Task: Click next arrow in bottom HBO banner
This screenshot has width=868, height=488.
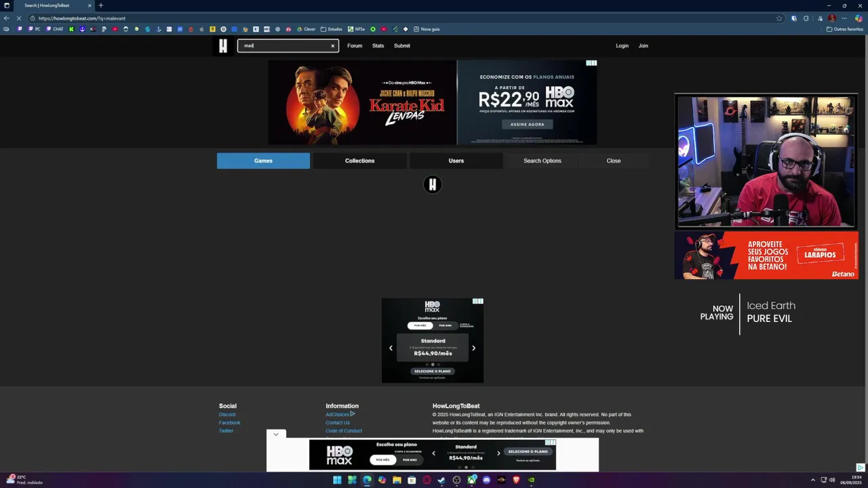Action: click(x=498, y=453)
